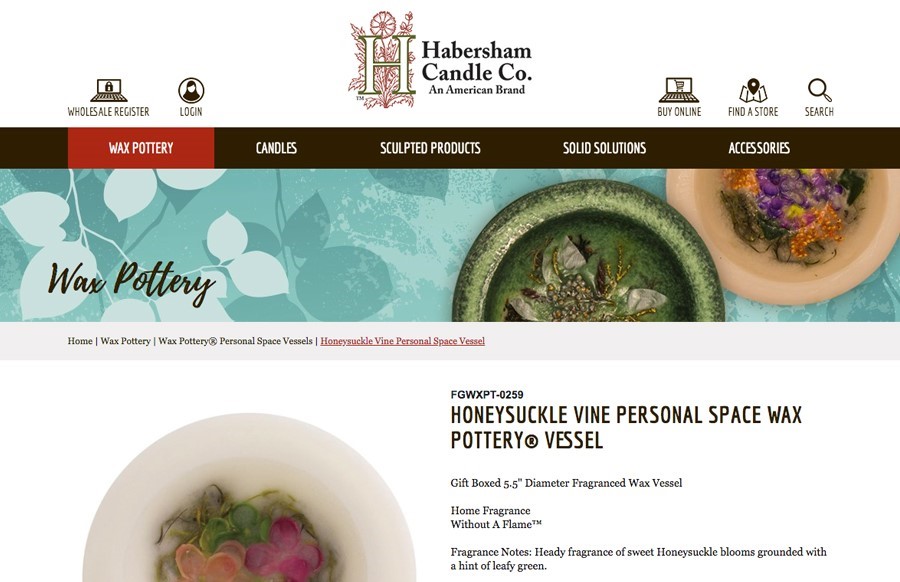Image resolution: width=900 pixels, height=582 pixels.
Task: View the Honeysuckle Vine vessel product image
Action: [249, 498]
